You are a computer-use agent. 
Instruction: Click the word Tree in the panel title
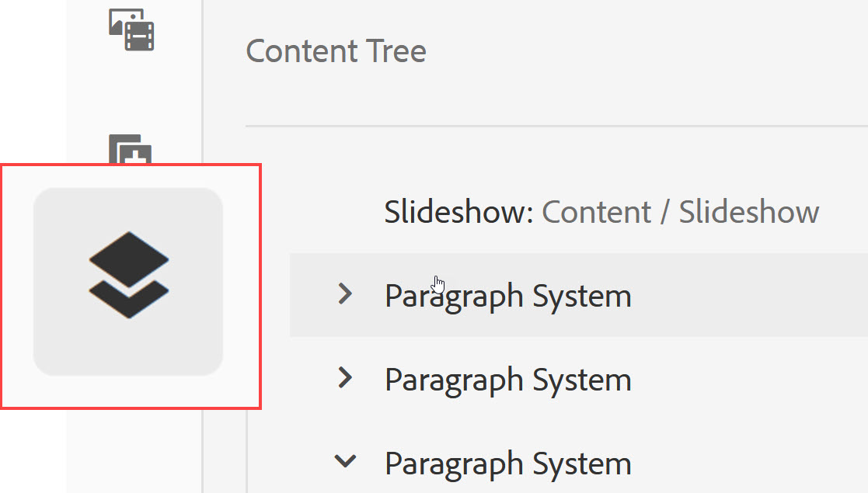(x=396, y=51)
